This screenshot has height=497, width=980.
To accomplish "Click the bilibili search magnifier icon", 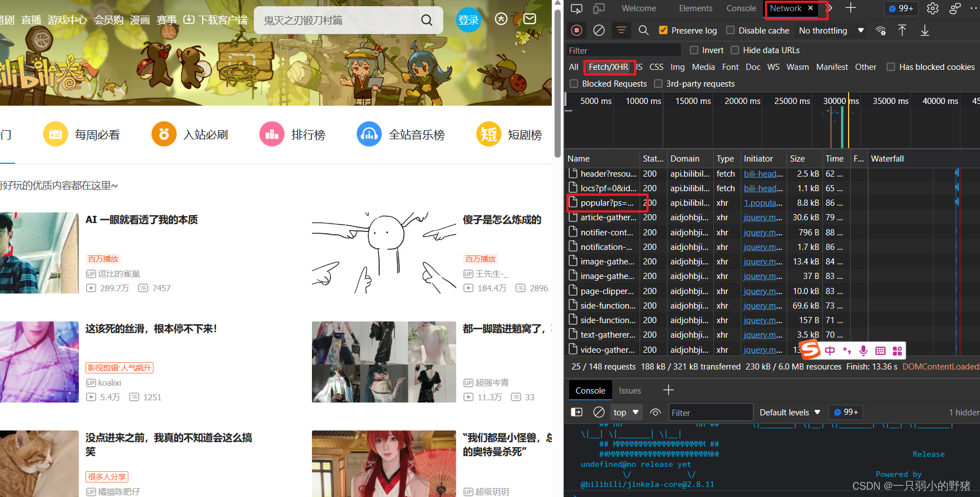I will point(427,20).
